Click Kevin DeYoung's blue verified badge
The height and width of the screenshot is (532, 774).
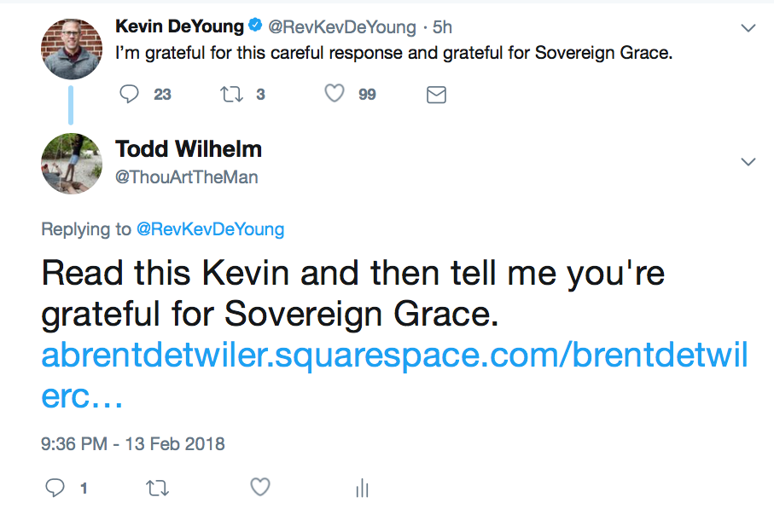point(253,26)
